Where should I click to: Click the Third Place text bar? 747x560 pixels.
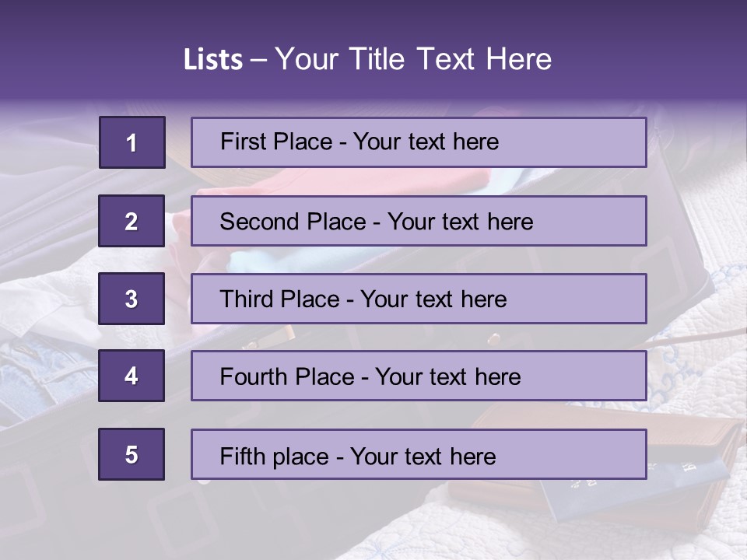pyautogui.click(x=419, y=299)
